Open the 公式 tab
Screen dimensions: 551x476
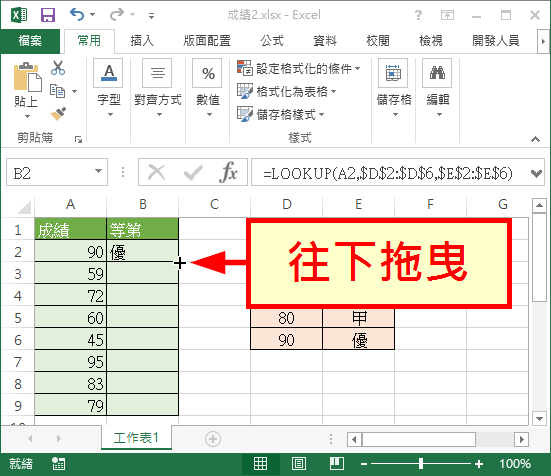(x=272, y=41)
